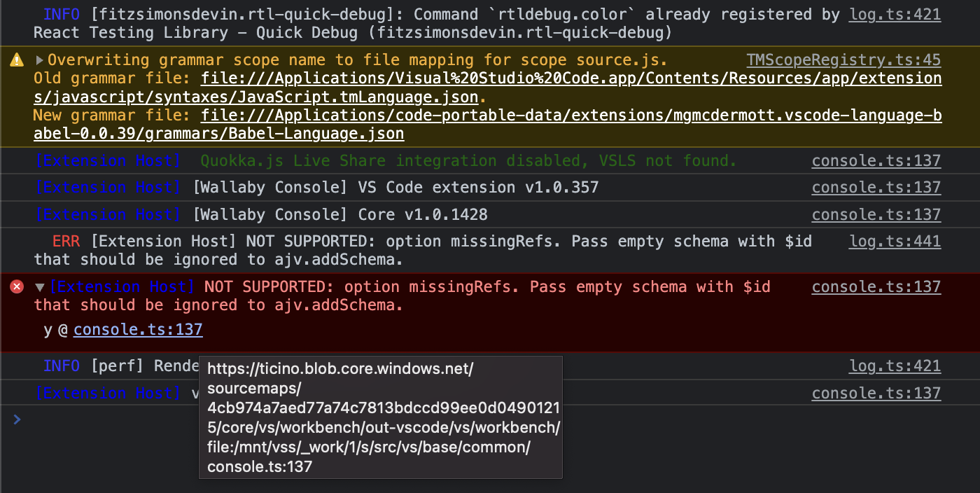Click the red error circle icon
The image size is (980, 493).
pyautogui.click(x=15, y=286)
